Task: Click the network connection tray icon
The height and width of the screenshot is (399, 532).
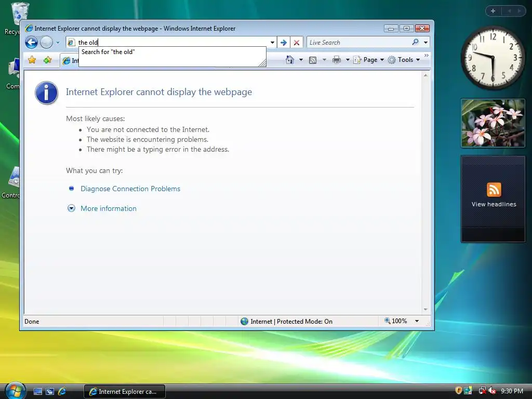Action: (x=482, y=391)
